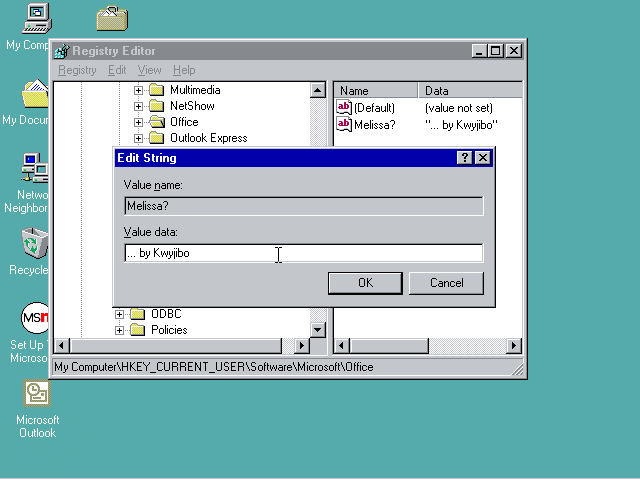
Task: Values pane: click the right scroll arrow
Action: tap(514, 346)
